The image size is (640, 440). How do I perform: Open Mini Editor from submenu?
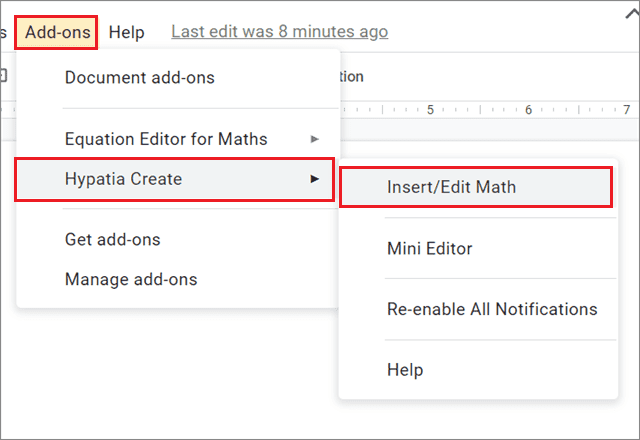click(478, 248)
